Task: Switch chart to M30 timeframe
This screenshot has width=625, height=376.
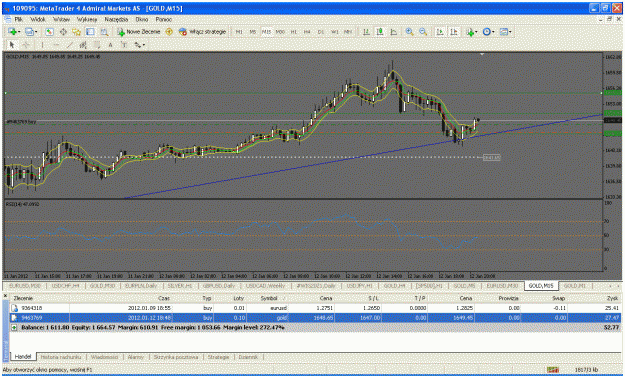Action: click(x=280, y=32)
